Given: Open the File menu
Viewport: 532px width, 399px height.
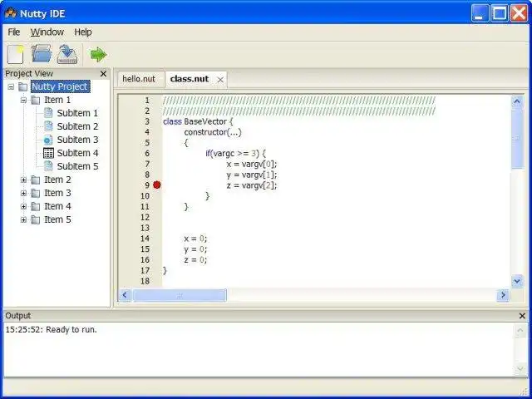Looking at the screenshot, I should [x=14, y=32].
